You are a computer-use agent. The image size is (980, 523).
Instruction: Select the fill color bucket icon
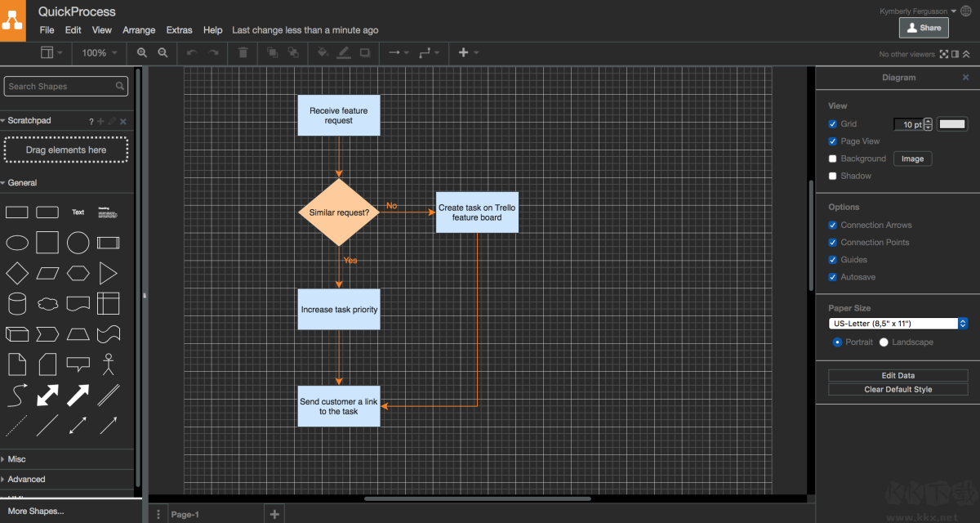coord(323,52)
